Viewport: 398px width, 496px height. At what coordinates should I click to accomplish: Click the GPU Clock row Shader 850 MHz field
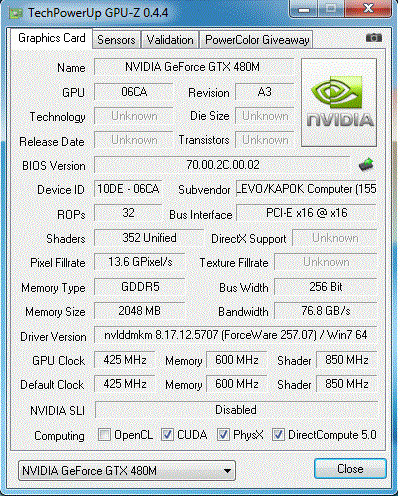pyautogui.click(x=347, y=360)
